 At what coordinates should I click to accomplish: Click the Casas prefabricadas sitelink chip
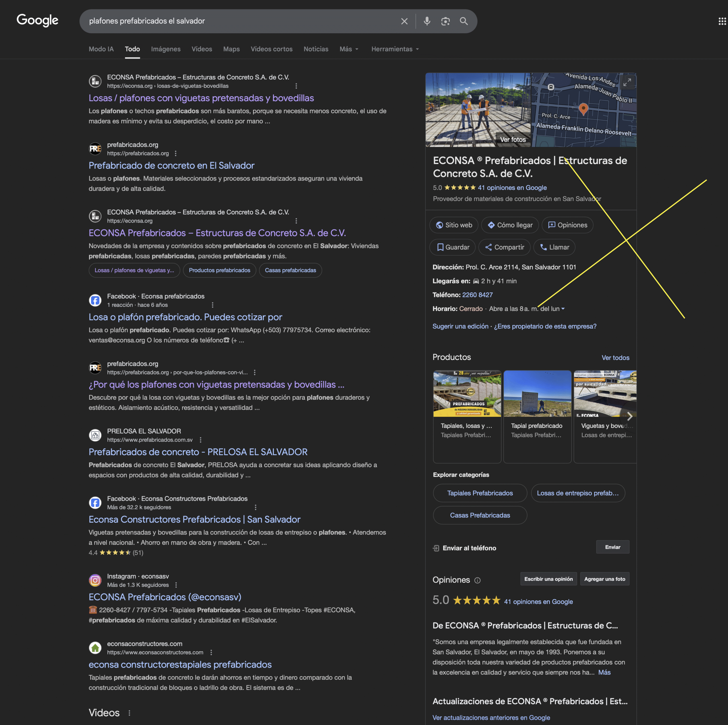click(x=291, y=270)
